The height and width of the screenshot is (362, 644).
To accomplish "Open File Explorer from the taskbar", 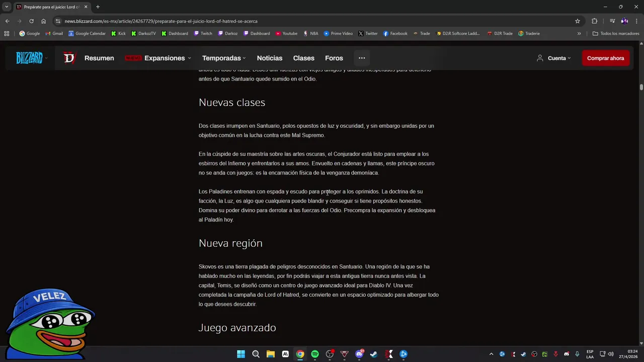I will (x=270, y=354).
